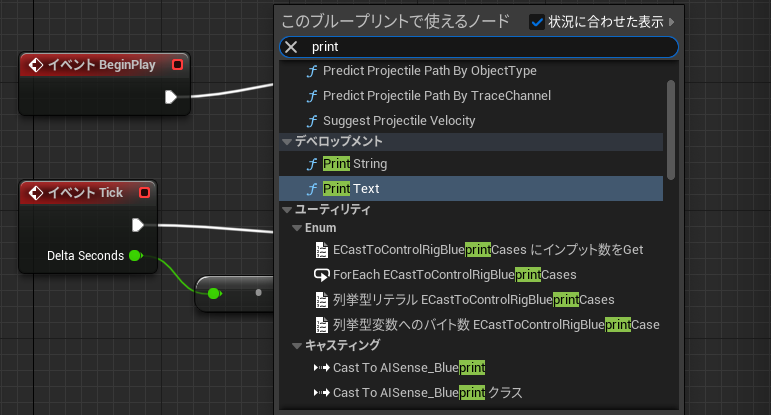Click the node list vertical scrollbar
The width and height of the screenshot is (771, 415).
671,128
